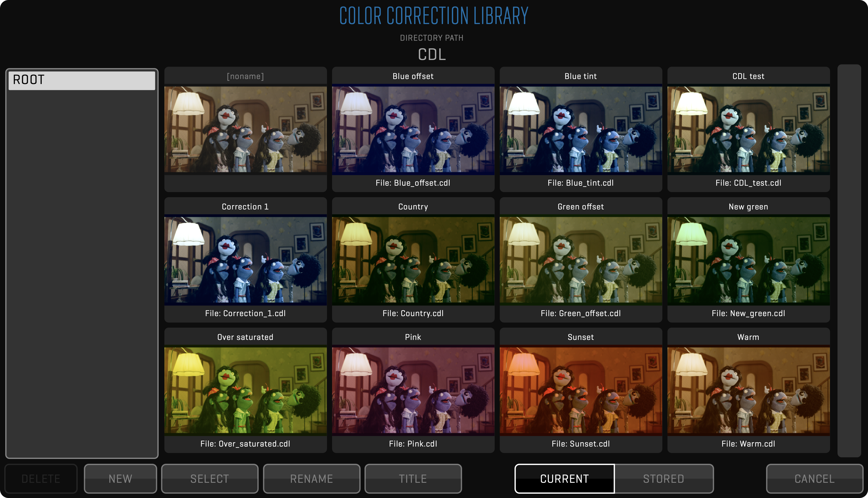Choose the Blue tint correction thumbnail

(x=580, y=129)
